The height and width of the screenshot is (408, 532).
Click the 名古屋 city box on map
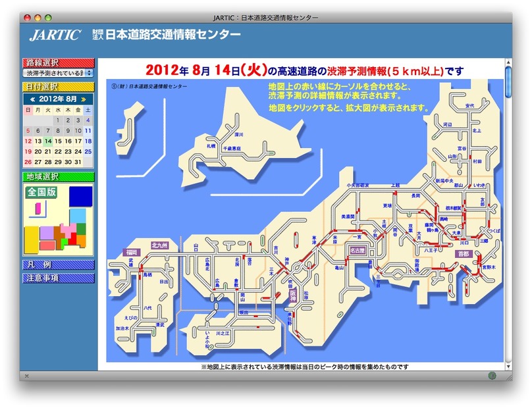point(358,250)
